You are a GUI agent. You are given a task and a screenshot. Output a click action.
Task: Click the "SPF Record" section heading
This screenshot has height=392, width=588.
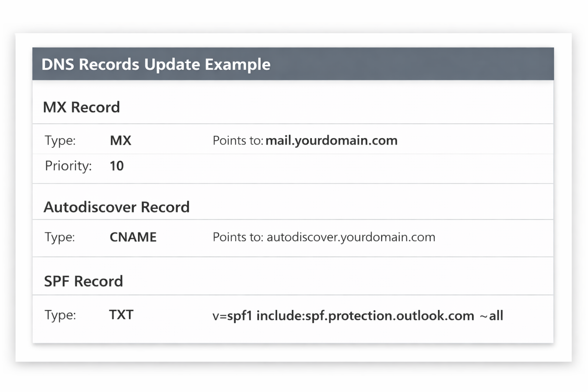[83, 281]
